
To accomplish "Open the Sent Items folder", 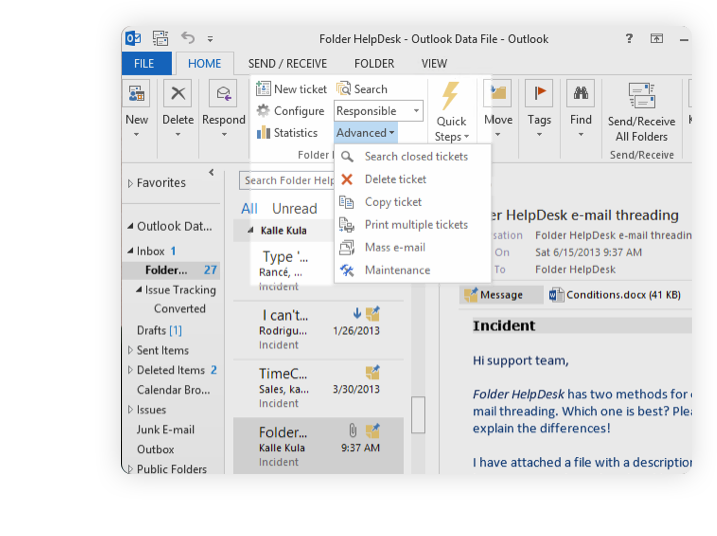I will coord(162,350).
